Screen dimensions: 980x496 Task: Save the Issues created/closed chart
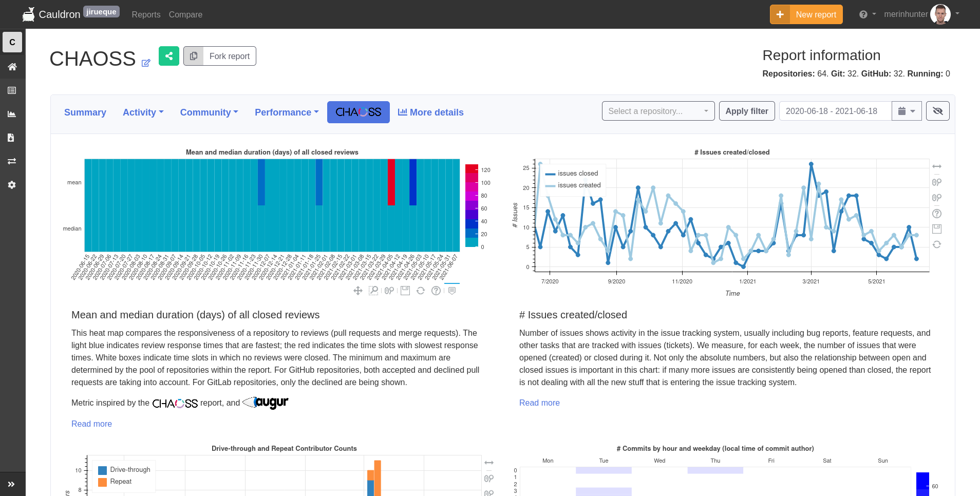click(x=937, y=229)
